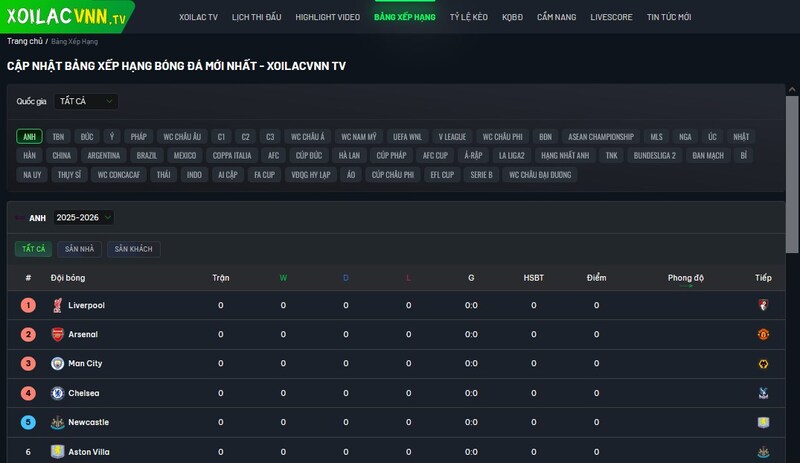Open TIN TỨC MỚI menu item

669,17
